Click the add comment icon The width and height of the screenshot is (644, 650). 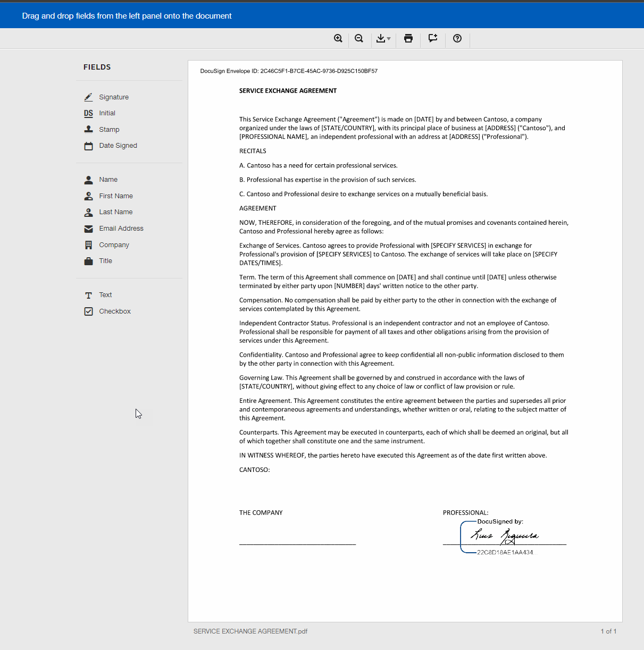[433, 38]
